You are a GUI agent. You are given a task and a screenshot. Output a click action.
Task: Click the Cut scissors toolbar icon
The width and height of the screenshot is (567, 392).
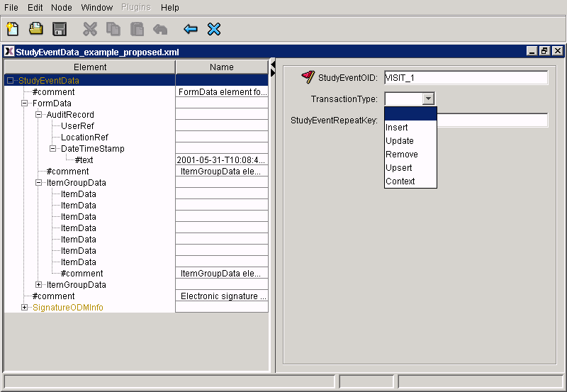[x=90, y=29]
